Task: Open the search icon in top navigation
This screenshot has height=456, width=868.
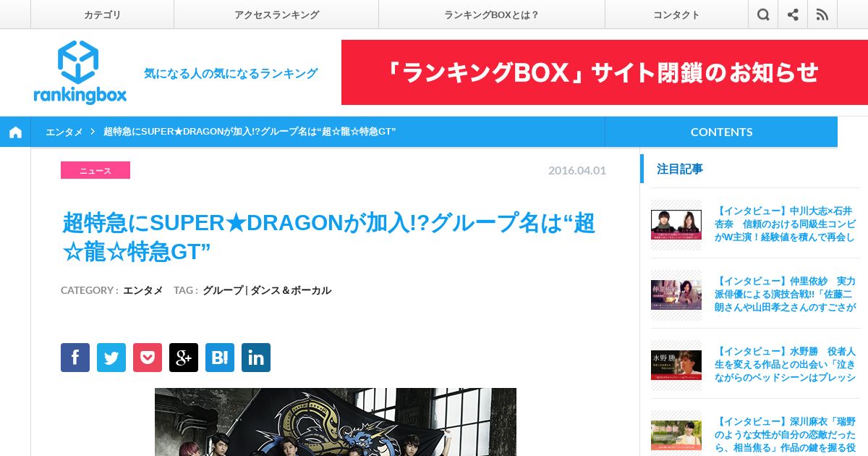Action: click(763, 14)
